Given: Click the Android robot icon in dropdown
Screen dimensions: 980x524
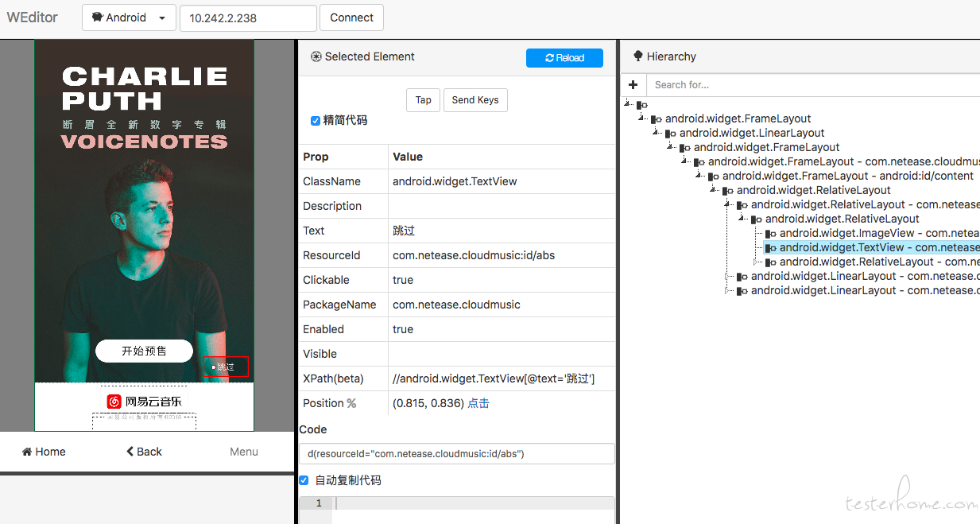Looking at the screenshot, I should tap(96, 17).
